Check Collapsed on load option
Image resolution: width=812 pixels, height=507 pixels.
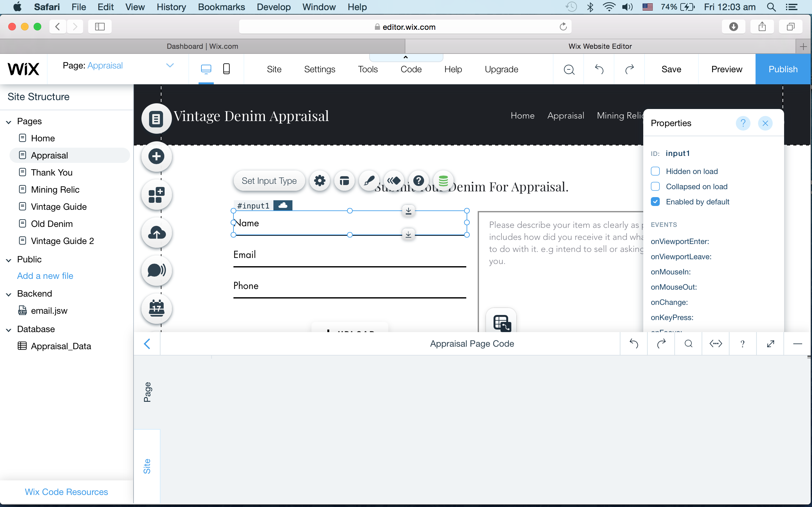tap(655, 186)
